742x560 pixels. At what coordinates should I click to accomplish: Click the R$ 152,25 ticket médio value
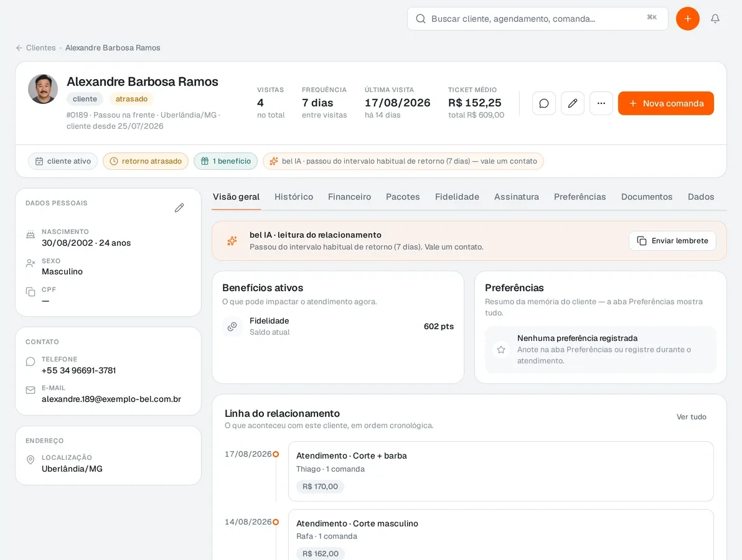click(474, 103)
